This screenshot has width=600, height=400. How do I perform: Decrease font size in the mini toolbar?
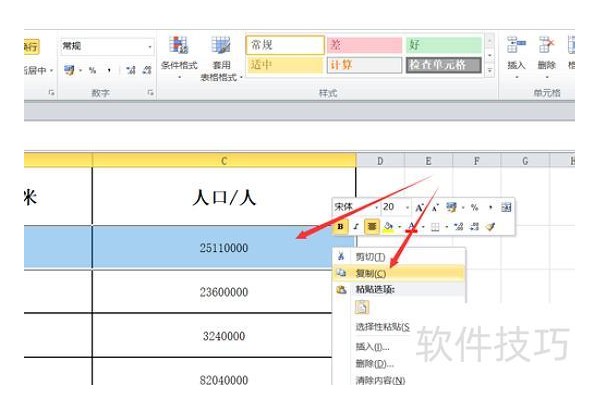(435, 207)
